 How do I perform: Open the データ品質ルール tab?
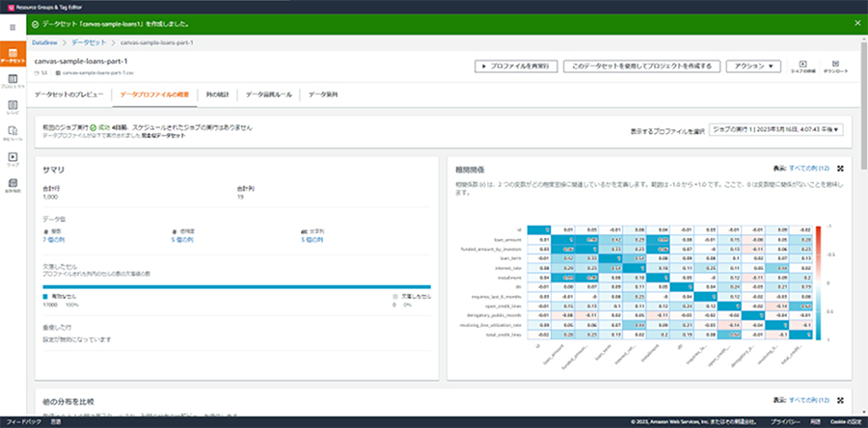268,94
